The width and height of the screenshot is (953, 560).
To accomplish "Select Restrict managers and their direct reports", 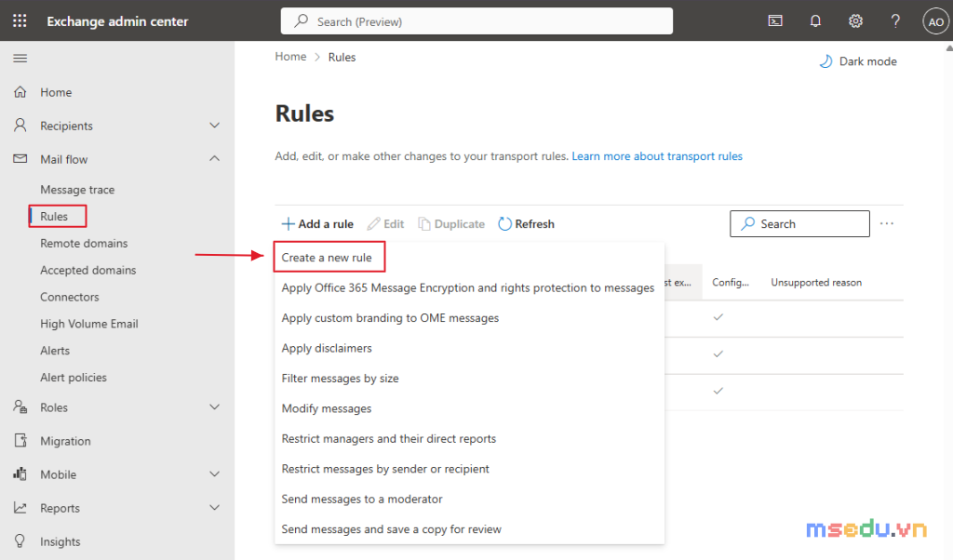I will pos(469,438).
